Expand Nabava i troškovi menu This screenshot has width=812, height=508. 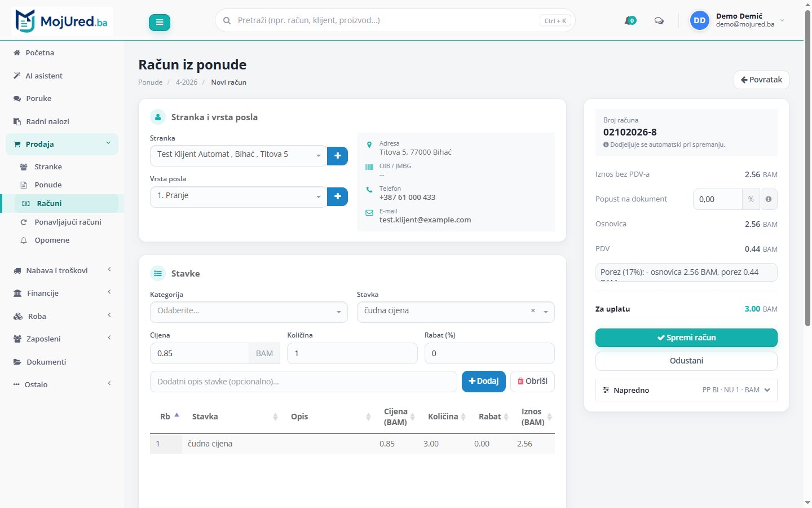62,270
